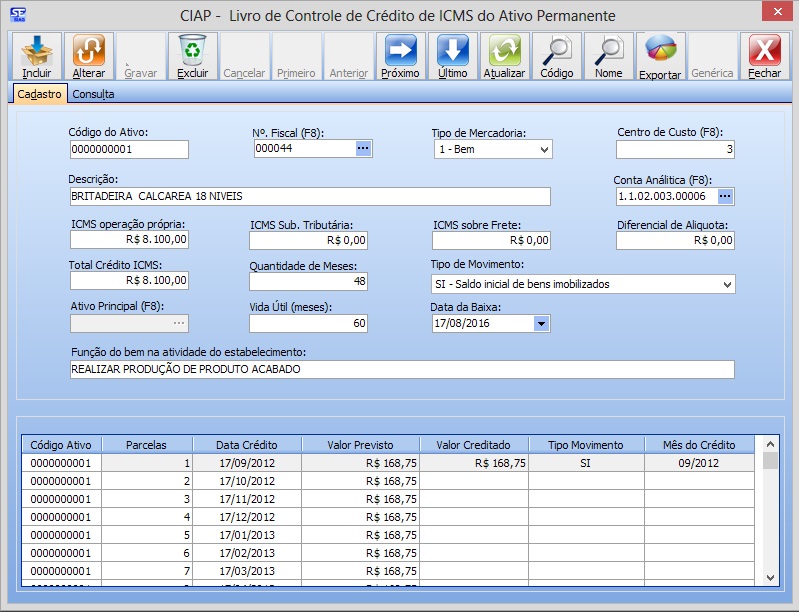
Task: Switch to the Consulta tab
Action: (x=93, y=94)
